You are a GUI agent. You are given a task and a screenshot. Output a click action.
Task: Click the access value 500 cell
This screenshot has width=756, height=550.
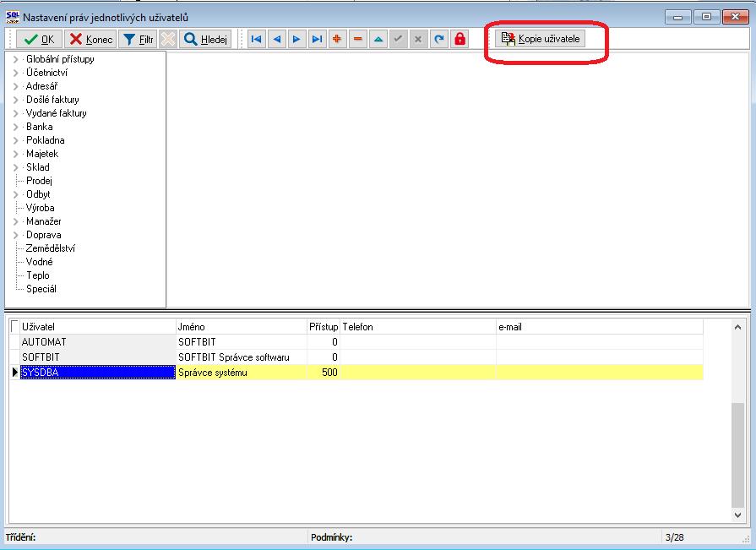pos(324,372)
